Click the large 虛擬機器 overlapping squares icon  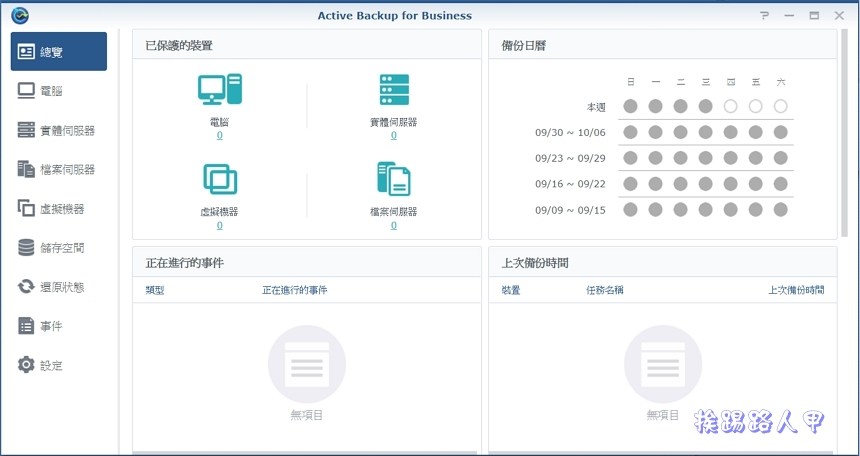click(x=220, y=179)
